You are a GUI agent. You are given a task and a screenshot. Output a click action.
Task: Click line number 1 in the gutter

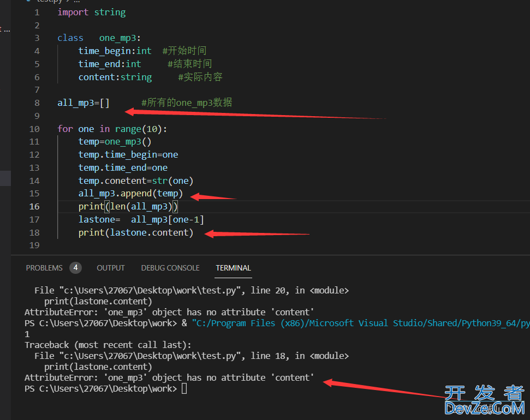pyautogui.click(x=37, y=12)
